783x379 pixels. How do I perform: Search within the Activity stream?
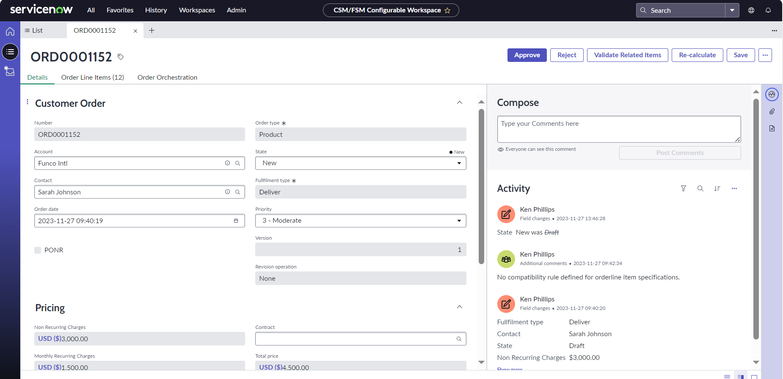pyautogui.click(x=700, y=188)
